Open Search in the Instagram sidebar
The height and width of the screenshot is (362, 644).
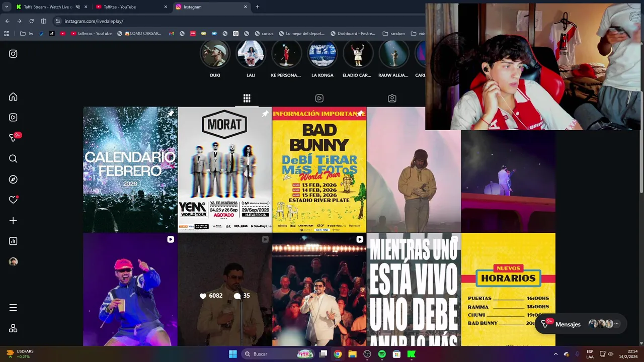(x=13, y=159)
